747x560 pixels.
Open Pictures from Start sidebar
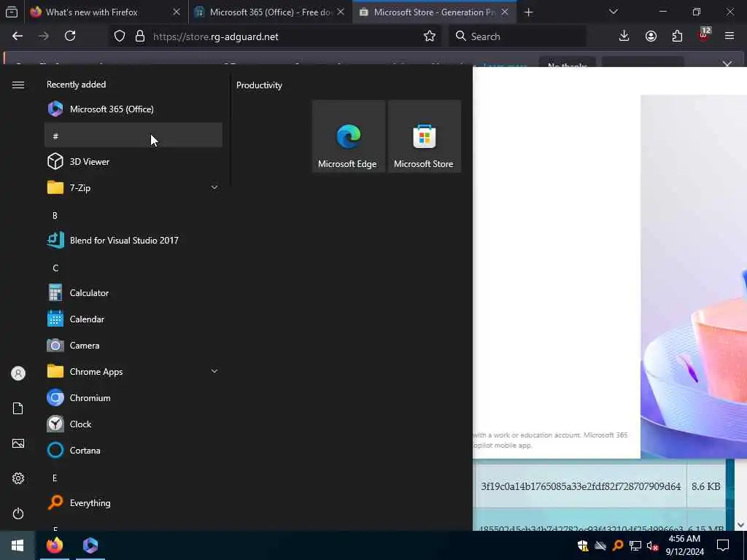18,443
